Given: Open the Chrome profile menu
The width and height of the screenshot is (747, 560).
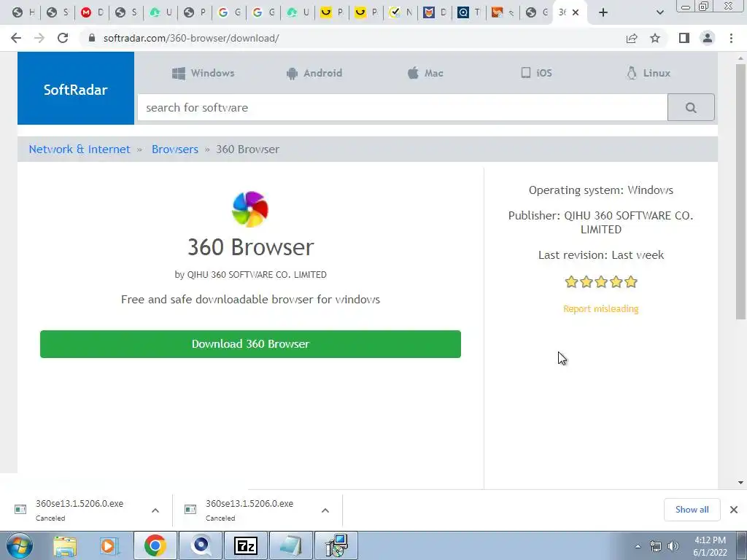Looking at the screenshot, I should [708, 38].
